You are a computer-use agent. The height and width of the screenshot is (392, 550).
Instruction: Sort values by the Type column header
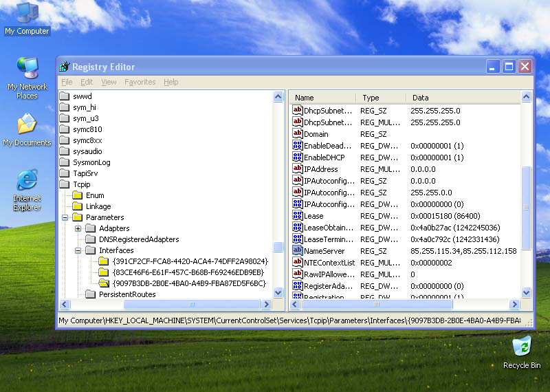382,98
